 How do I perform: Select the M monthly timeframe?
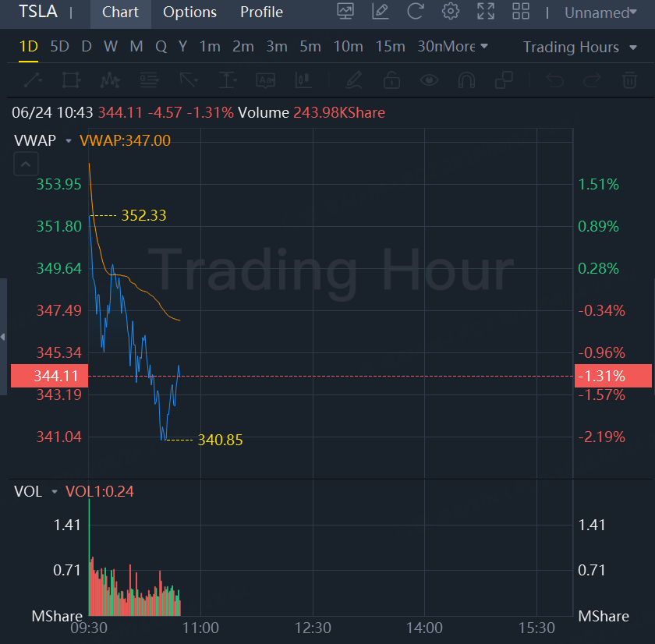coord(136,46)
